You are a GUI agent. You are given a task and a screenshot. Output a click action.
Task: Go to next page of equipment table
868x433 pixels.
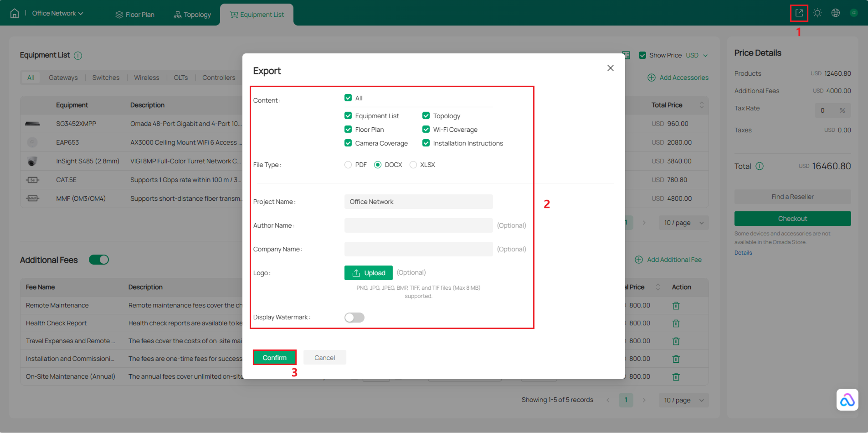point(644,223)
